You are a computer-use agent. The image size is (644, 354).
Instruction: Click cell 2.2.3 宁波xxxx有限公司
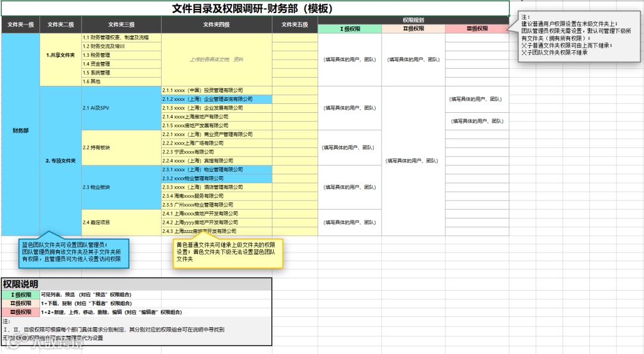216,152
